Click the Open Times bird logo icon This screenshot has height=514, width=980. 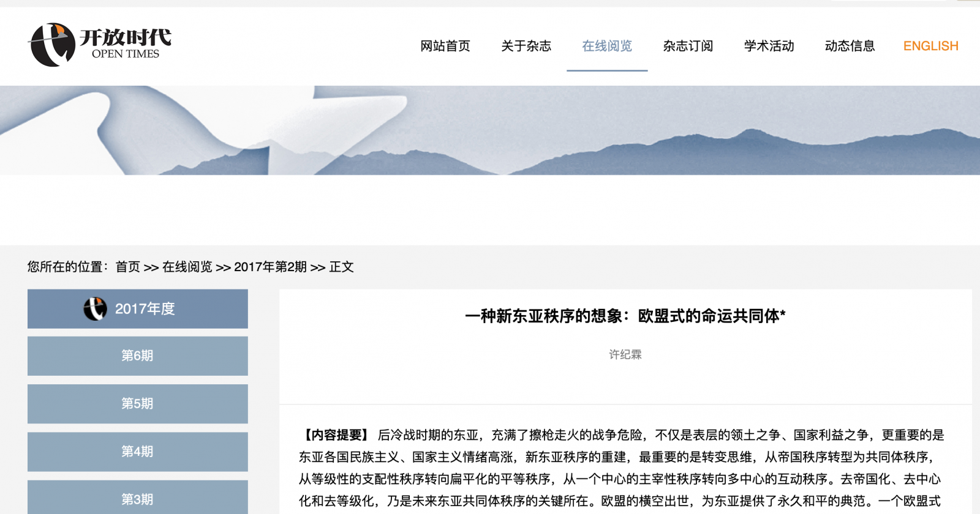(51, 45)
